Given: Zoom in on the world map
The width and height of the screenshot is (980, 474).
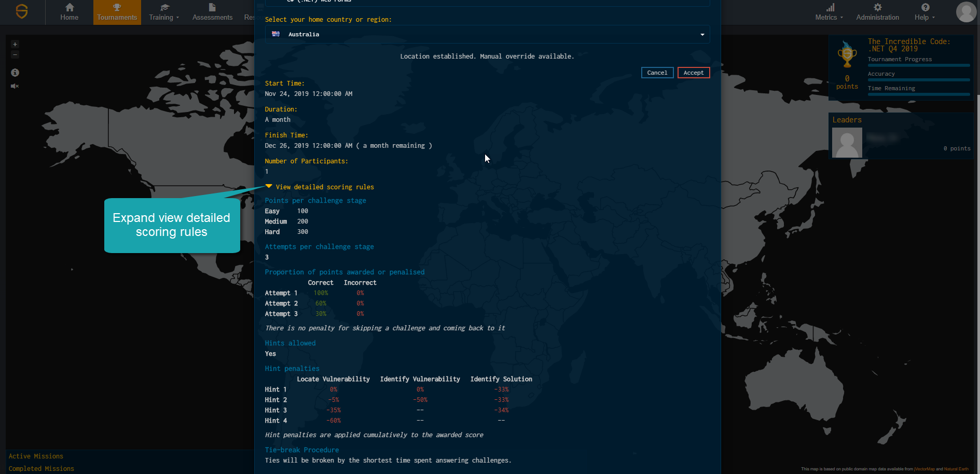Looking at the screenshot, I should pyautogui.click(x=15, y=45).
